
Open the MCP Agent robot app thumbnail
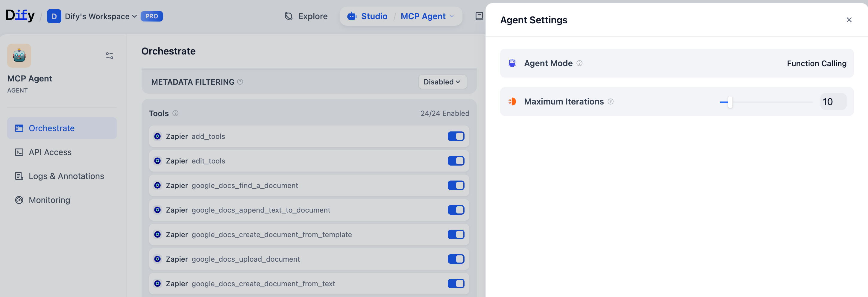click(x=19, y=56)
